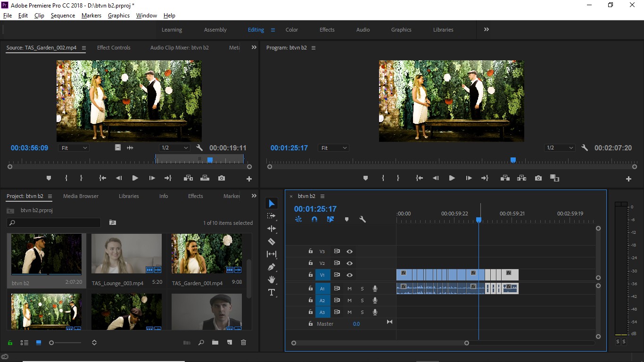Switch to the Audio workspace
The height and width of the screenshot is (362, 644).
click(363, 30)
